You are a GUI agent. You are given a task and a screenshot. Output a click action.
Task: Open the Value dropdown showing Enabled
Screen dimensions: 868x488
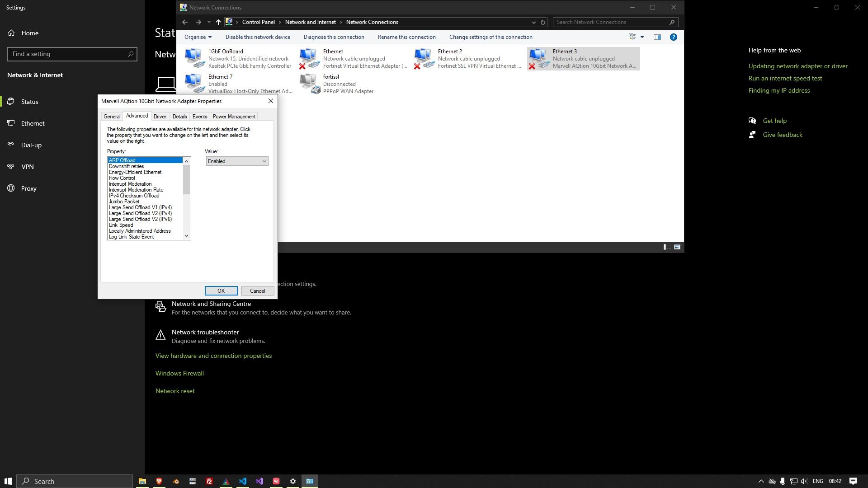tap(236, 161)
